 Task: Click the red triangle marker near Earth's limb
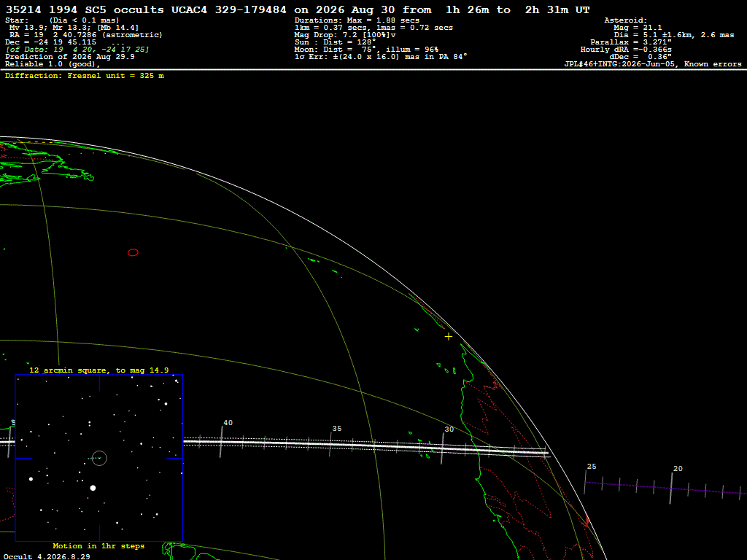click(587, 521)
